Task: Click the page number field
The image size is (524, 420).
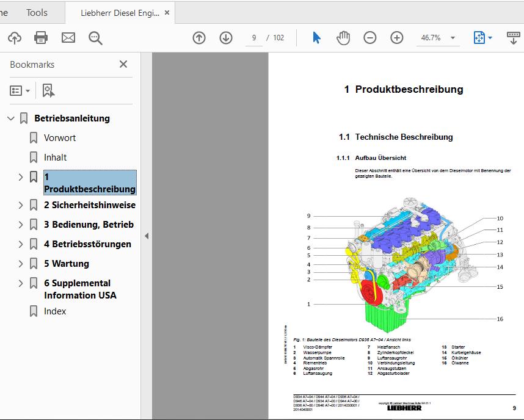Action: pyautogui.click(x=254, y=38)
